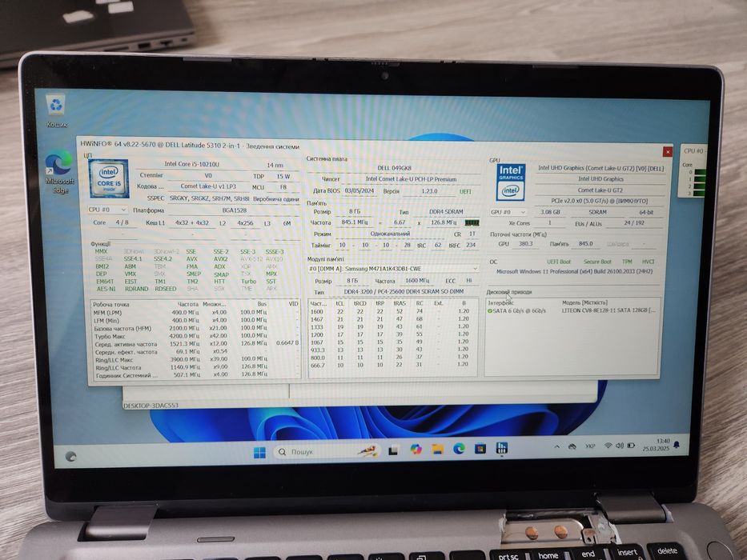Click DDR4-3200 / PC4-25600 module type field

pos(404,291)
